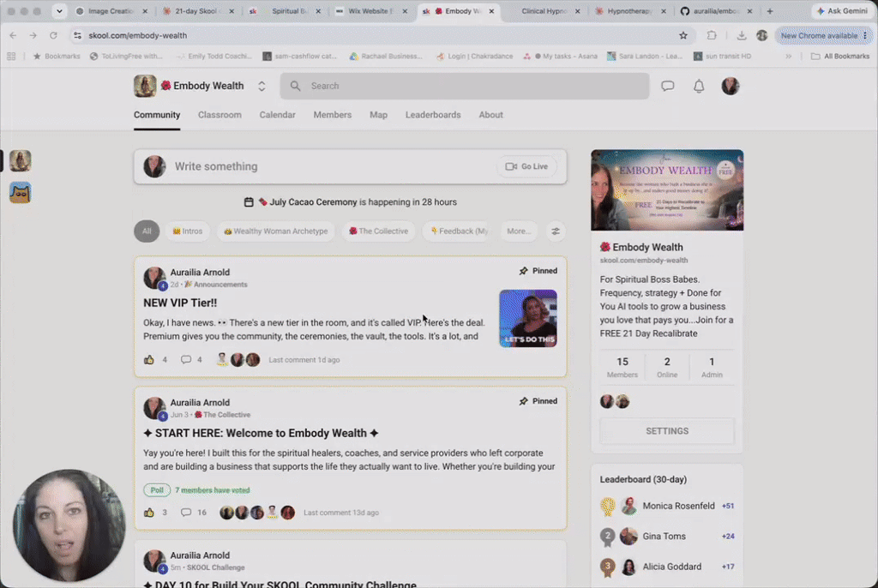
Task: Open the Announcements category link
Action: click(x=216, y=285)
